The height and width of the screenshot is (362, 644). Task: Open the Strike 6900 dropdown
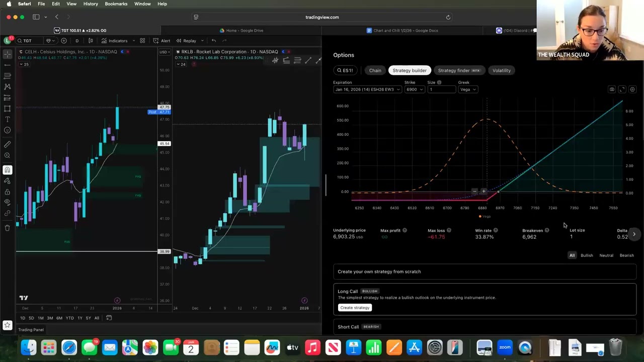click(414, 89)
